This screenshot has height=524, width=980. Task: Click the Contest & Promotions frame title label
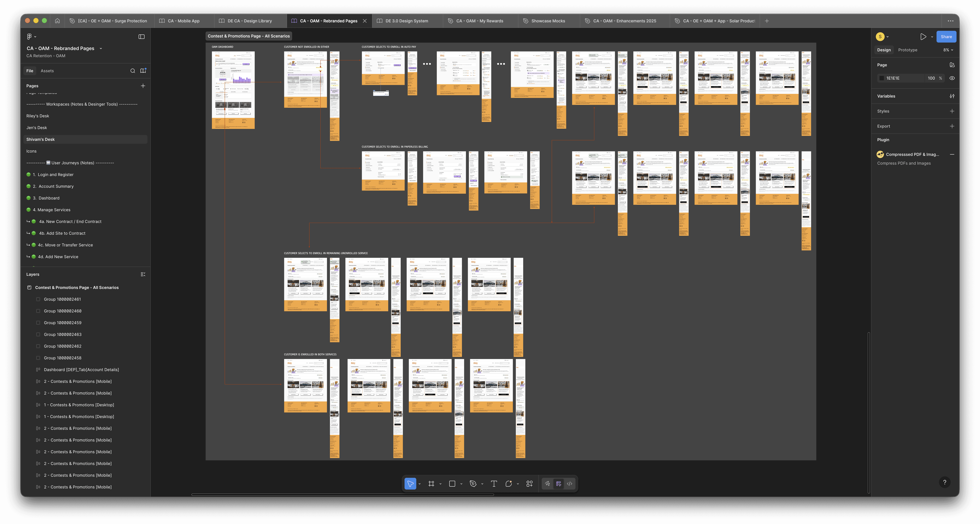tap(249, 36)
